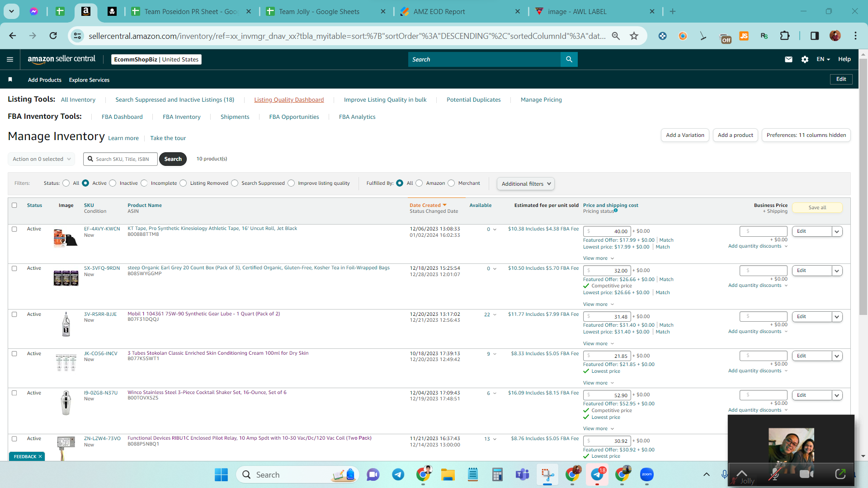Click the Pricing status info icon
868x488 pixels.
click(616, 211)
